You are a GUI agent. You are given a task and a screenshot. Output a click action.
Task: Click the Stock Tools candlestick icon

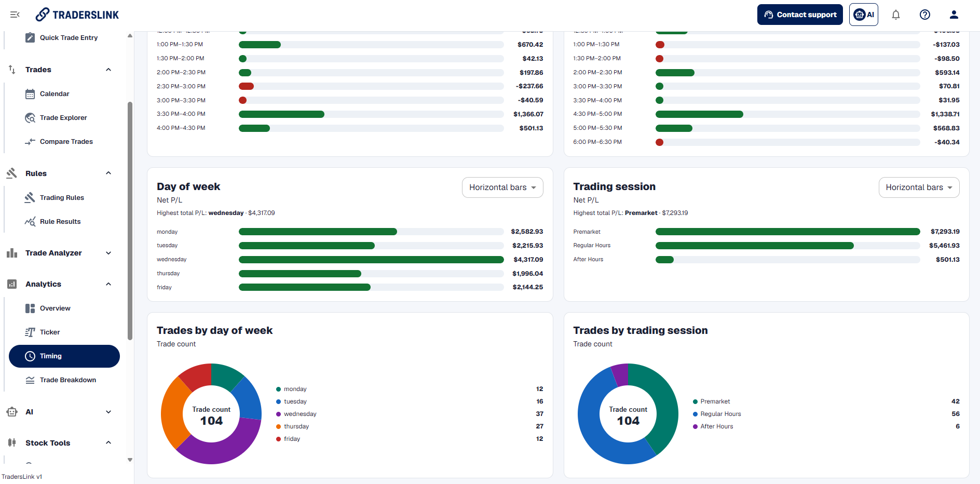12,443
